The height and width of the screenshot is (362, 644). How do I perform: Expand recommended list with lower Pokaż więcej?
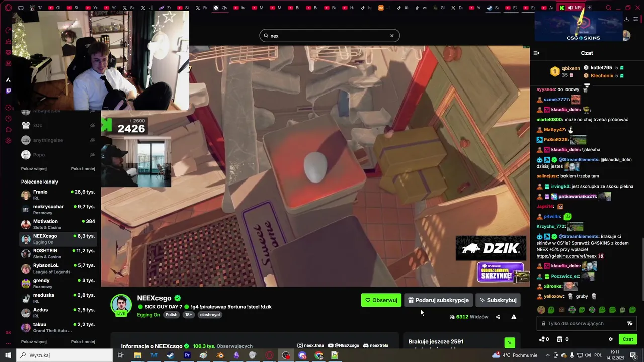click(x=34, y=342)
